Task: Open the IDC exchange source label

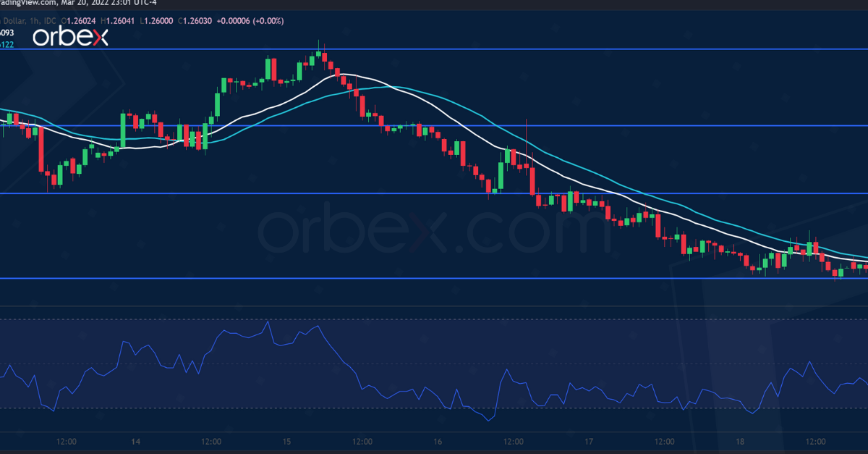Action: 48,20
